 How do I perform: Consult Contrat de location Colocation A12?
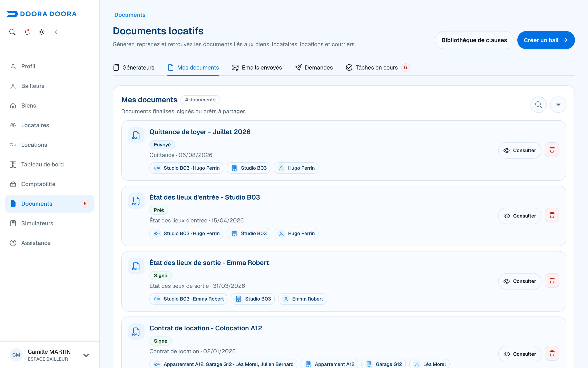click(520, 354)
